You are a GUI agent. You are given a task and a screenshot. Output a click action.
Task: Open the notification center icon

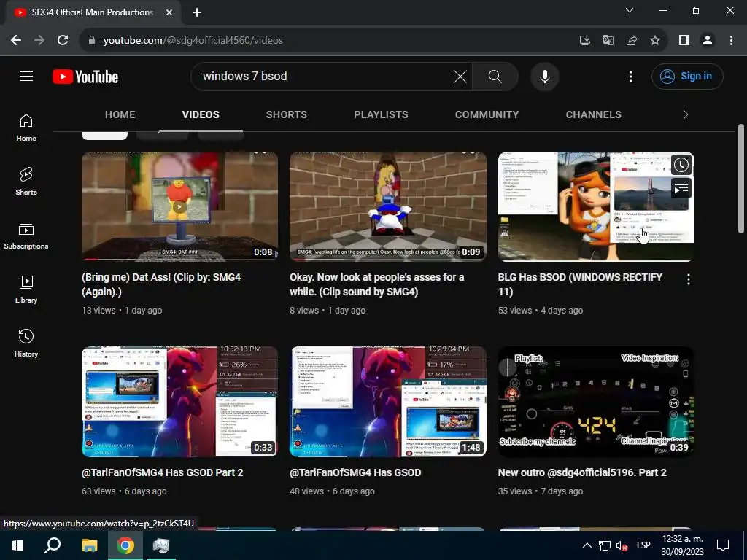click(723, 545)
